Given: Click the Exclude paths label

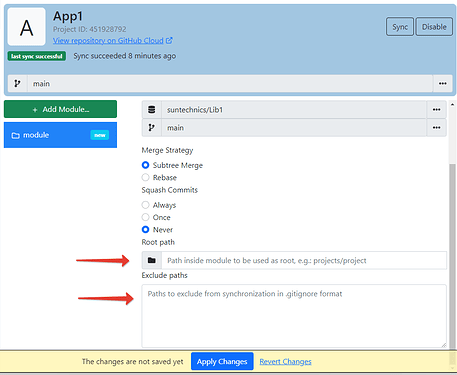Looking at the screenshot, I should click(x=164, y=275).
